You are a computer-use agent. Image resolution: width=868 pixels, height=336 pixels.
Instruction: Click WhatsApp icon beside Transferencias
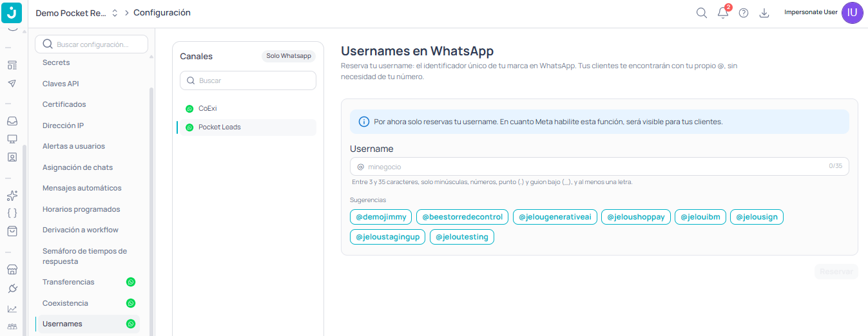tap(131, 282)
